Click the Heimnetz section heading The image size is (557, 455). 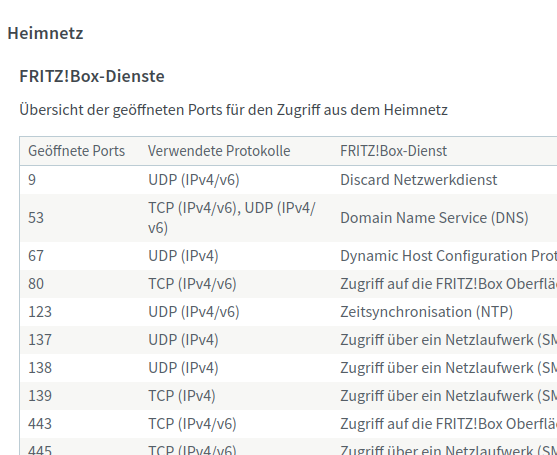(45, 33)
